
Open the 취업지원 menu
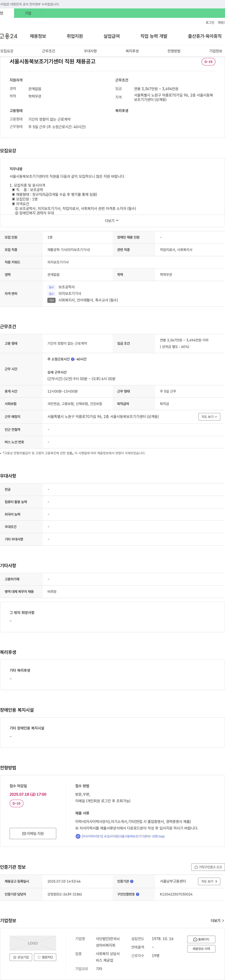75,36
